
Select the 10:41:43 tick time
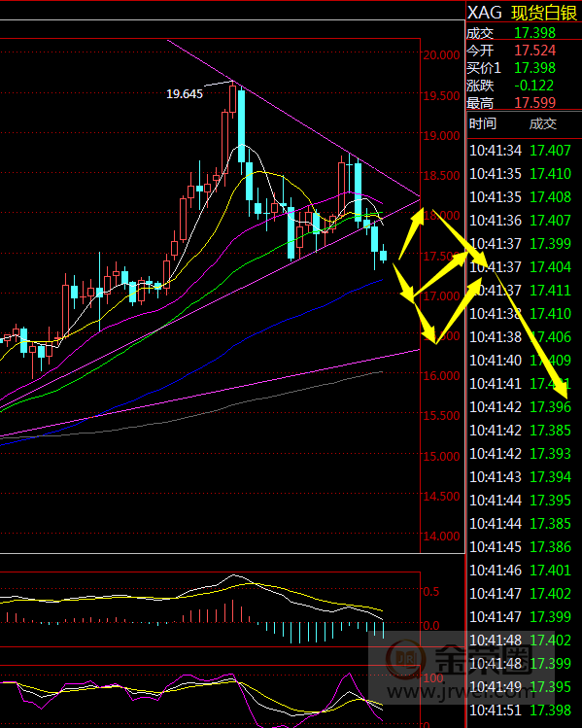click(x=496, y=477)
